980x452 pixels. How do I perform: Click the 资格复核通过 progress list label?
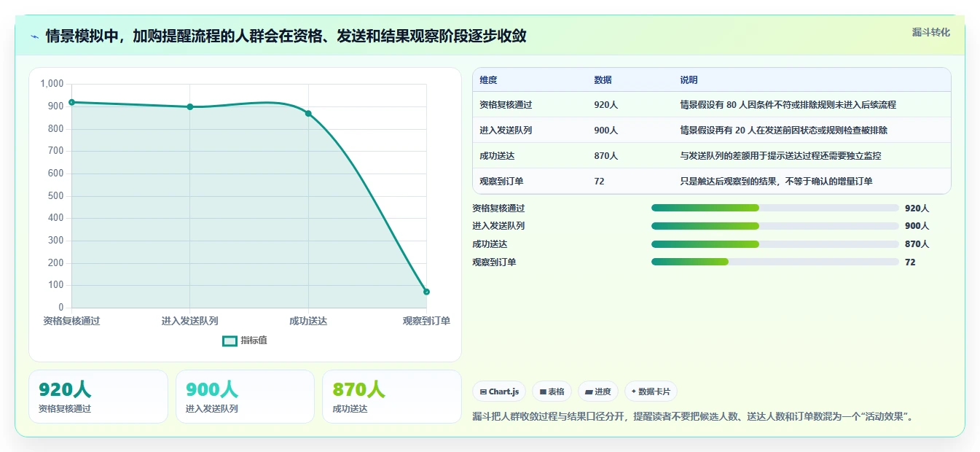pos(498,208)
